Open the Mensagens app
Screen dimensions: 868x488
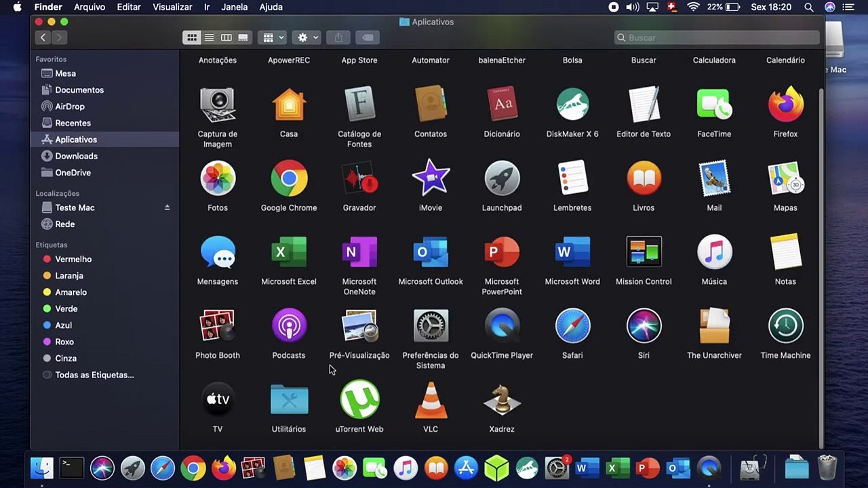coord(218,253)
